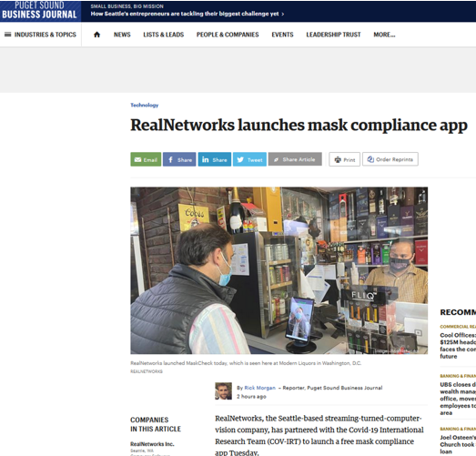Open the Joel Osteen's Church recommended article
476x456 pixels.
[458, 444]
